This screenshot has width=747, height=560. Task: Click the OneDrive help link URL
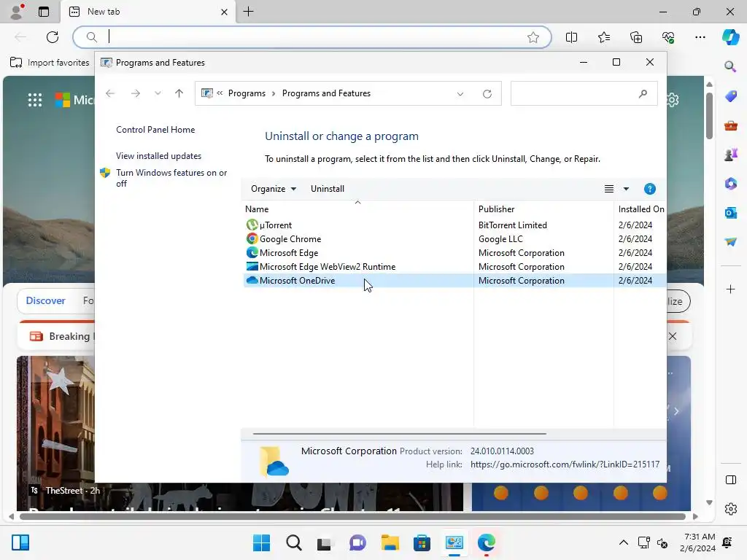pyautogui.click(x=565, y=464)
